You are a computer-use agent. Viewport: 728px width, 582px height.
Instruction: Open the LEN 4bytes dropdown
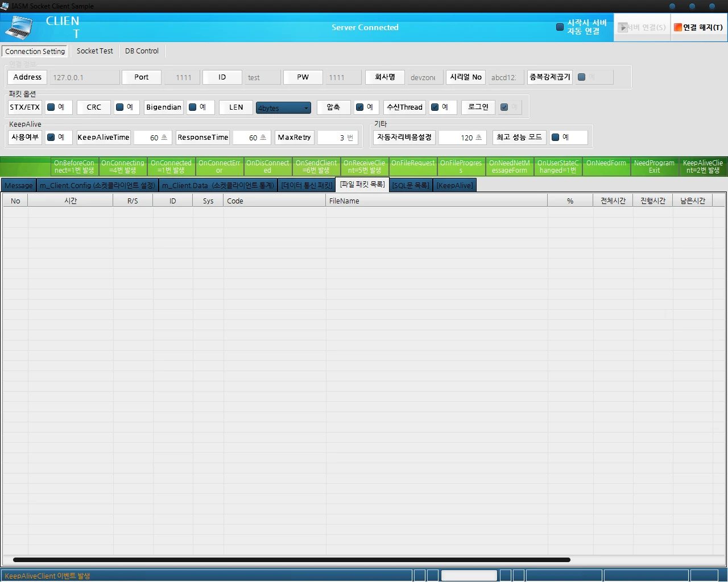[x=283, y=107]
